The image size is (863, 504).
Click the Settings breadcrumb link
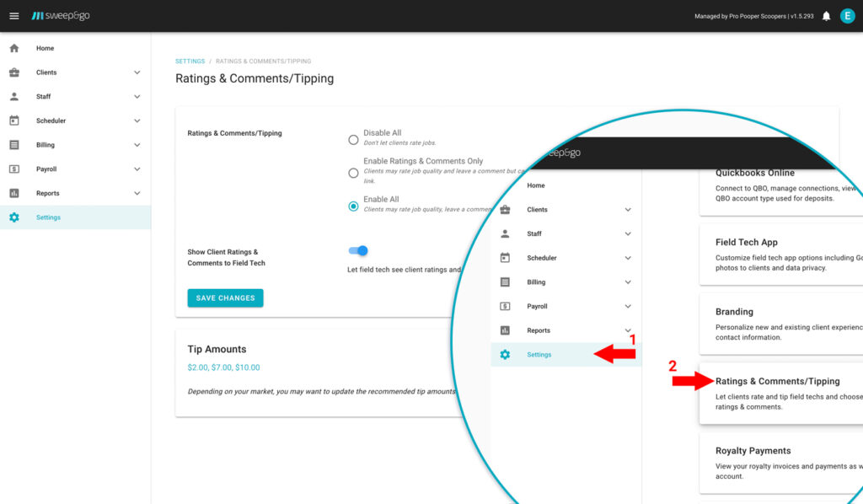190,62
